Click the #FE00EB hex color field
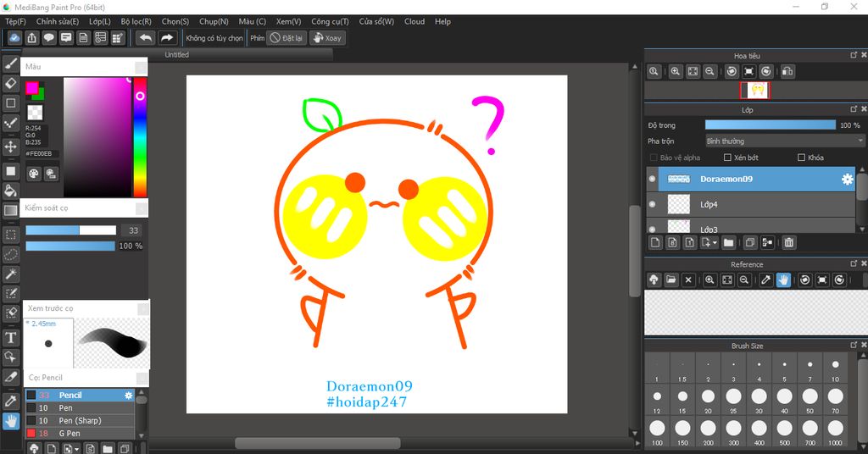Viewport: 868px width, 454px height. point(41,153)
